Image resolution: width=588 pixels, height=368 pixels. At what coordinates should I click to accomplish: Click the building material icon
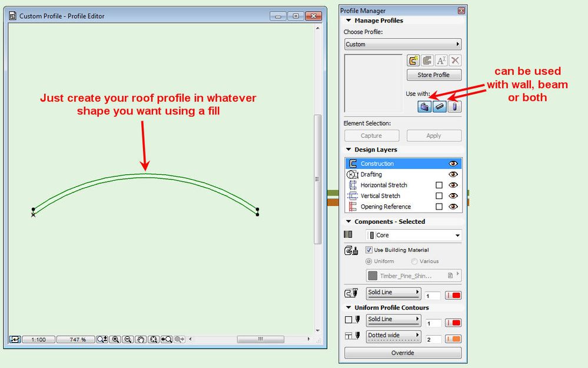coord(351,251)
